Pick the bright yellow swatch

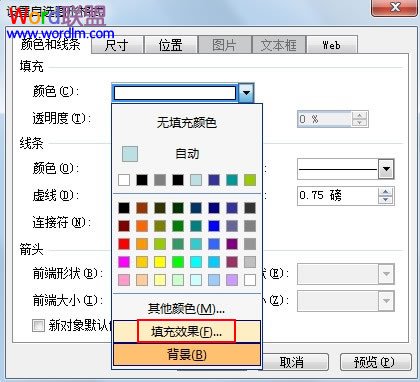coord(160,262)
